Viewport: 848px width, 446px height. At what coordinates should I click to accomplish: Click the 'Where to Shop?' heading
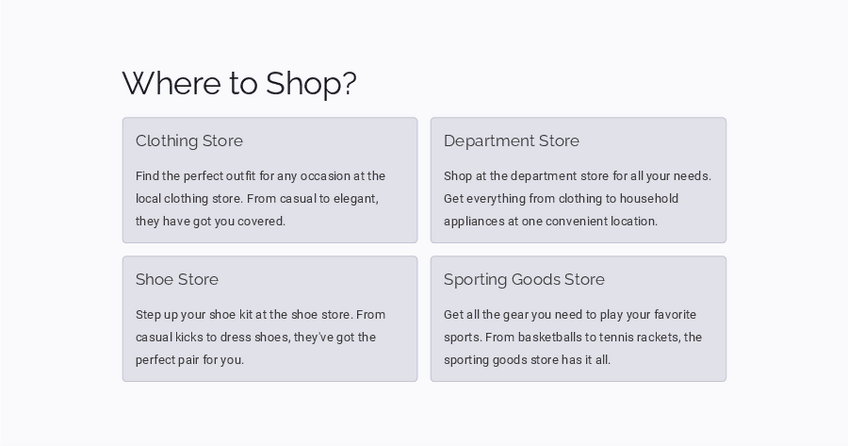(x=239, y=83)
